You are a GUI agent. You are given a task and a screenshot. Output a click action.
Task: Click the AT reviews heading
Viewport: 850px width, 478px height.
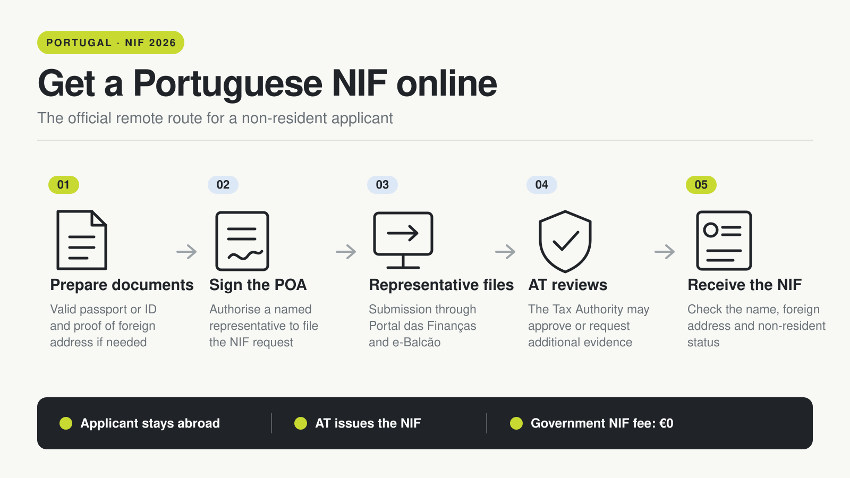pos(568,285)
